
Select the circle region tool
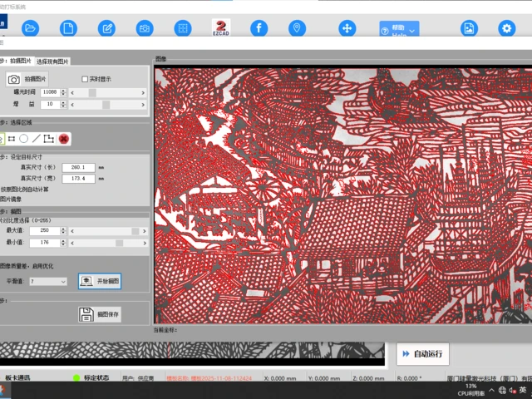24,139
